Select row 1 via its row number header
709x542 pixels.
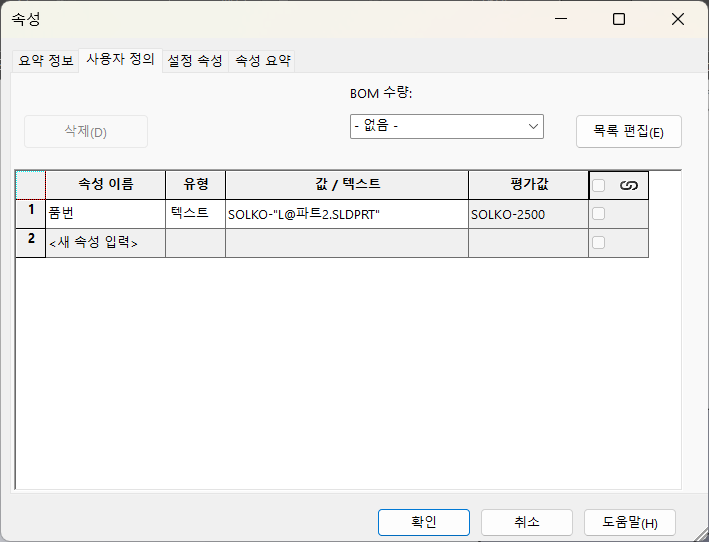pos(31,213)
